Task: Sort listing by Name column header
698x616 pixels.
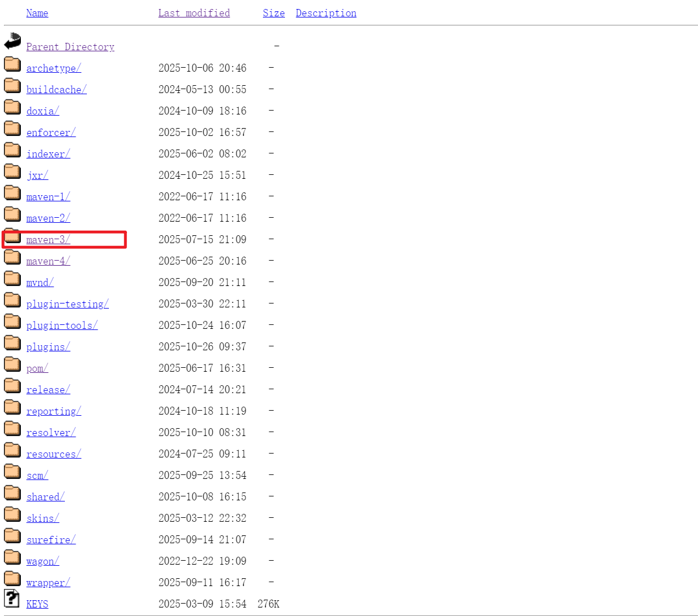Action: point(37,13)
